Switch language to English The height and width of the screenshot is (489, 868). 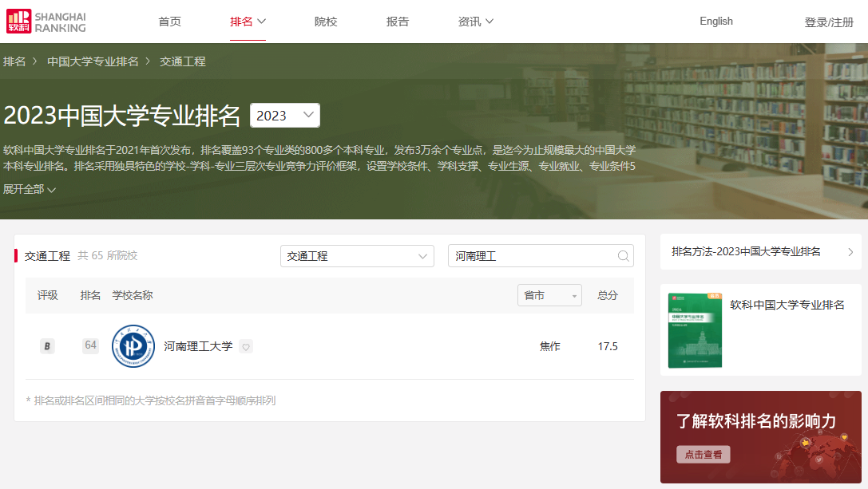pyautogui.click(x=715, y=22)
